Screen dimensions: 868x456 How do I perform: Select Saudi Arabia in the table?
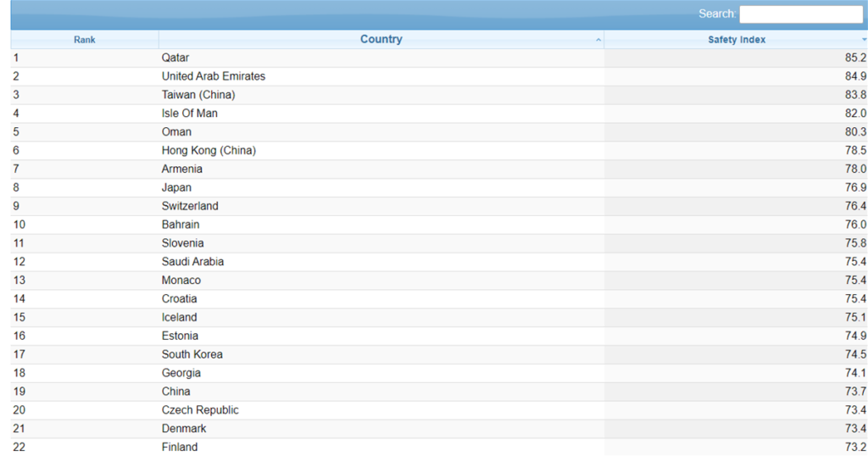192,262
